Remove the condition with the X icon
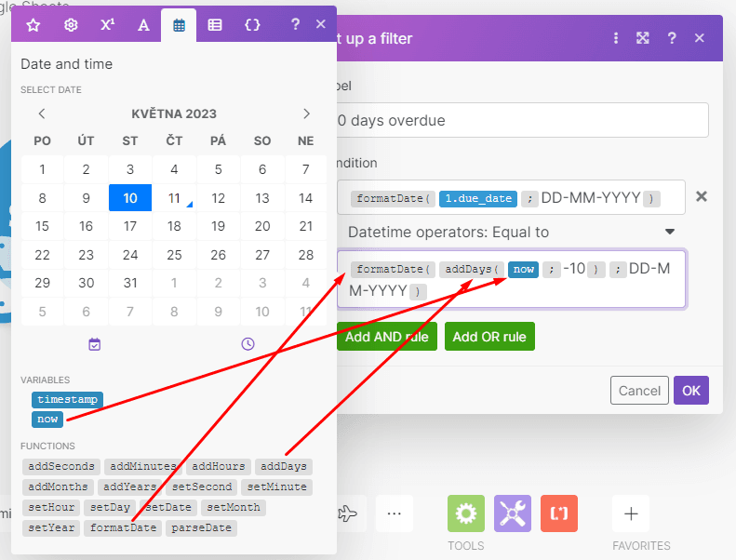 tap(702, 196)
